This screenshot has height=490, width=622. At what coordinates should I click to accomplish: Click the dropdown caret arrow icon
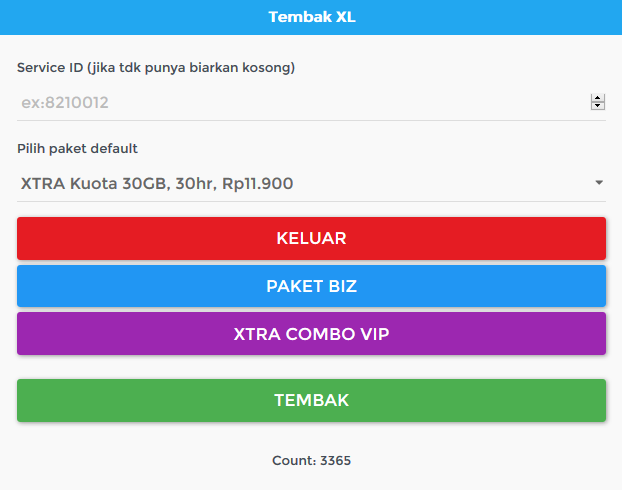(599, 183)
